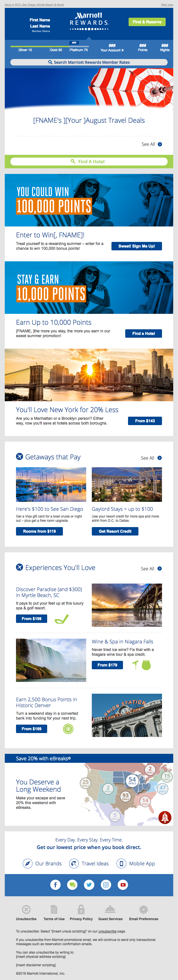Click Search Marriott Rewards Member Rates field
Screen dimensions: 178x980
point(89,62)
